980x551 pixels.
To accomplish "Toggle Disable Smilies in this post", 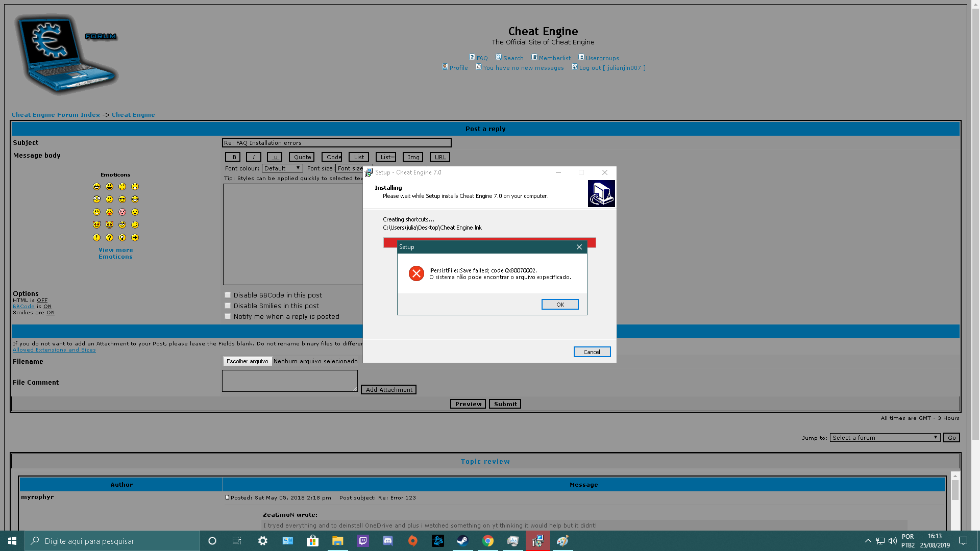I will tap(227, 306).
